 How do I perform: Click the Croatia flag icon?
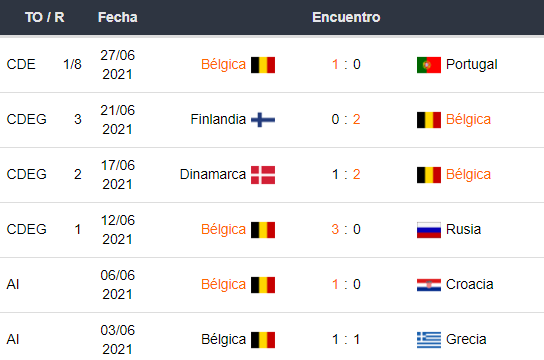click(429, 285)
